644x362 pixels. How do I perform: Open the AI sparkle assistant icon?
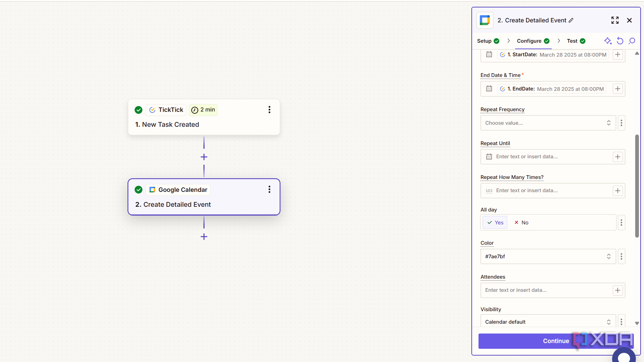pyautogui.click(x=608, y=41)
